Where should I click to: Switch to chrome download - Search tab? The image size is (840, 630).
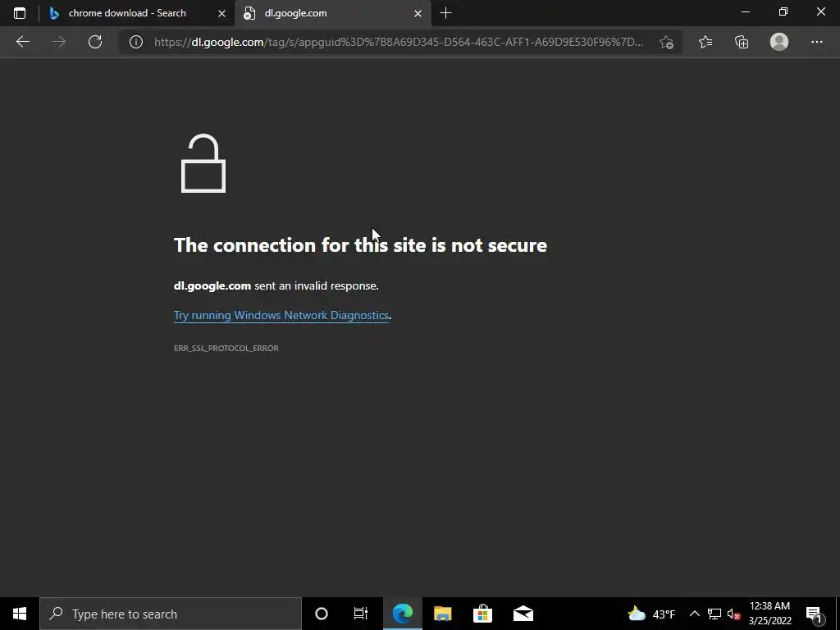click(x=127, y=13)
